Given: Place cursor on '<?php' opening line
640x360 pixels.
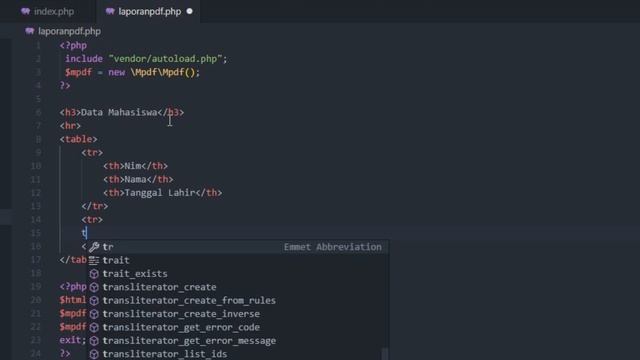Looking at the screenshot, I should [73, 45].
